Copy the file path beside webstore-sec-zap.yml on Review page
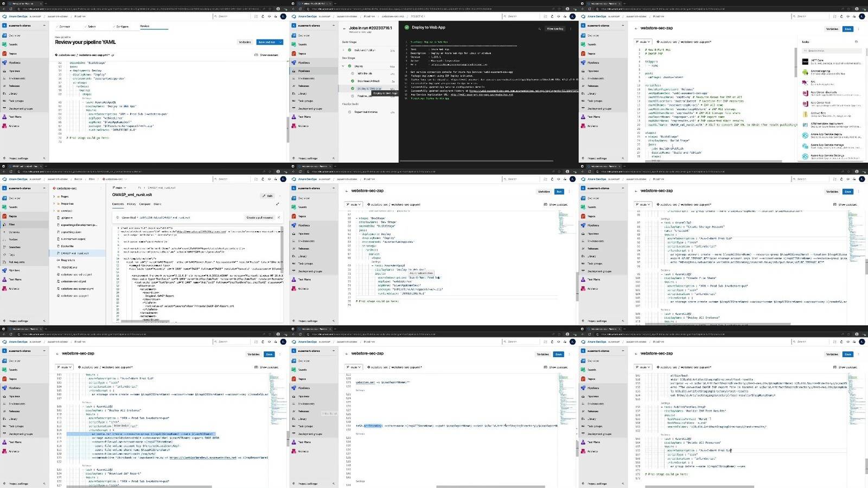Screen dimensions: 868x488 click(x=113, y=55)
